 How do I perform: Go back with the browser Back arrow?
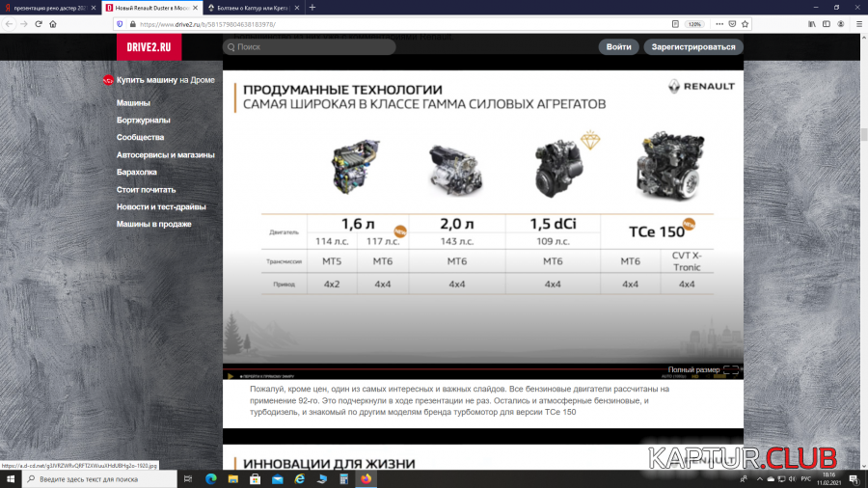(x=9, y=24)
